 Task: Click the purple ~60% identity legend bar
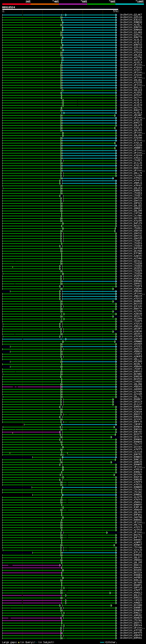pyautogui.click(x=73, y=4)
